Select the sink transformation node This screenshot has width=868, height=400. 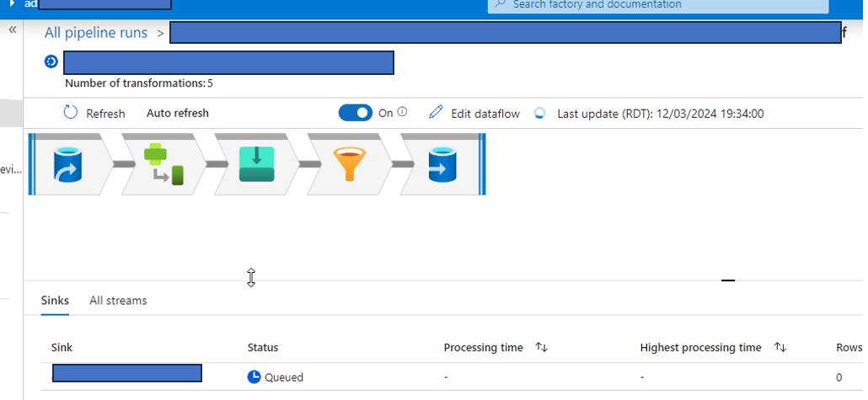(x=442, y=164)
